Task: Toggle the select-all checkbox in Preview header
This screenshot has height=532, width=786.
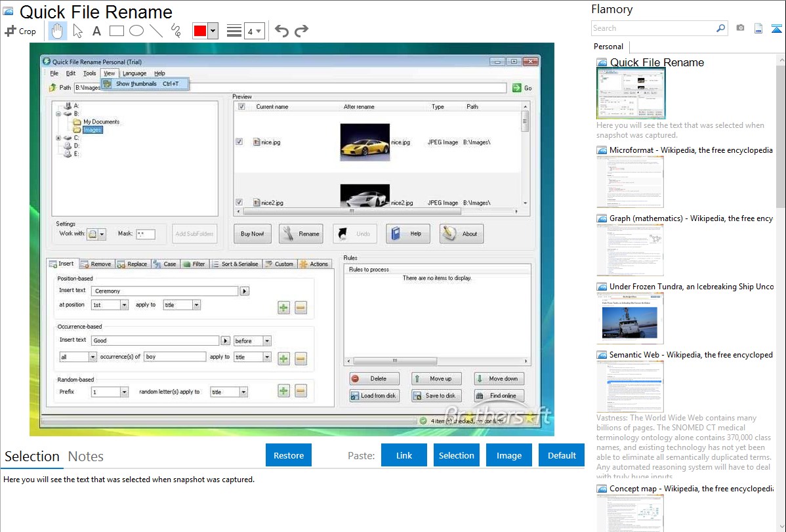Action: point(241,107)
